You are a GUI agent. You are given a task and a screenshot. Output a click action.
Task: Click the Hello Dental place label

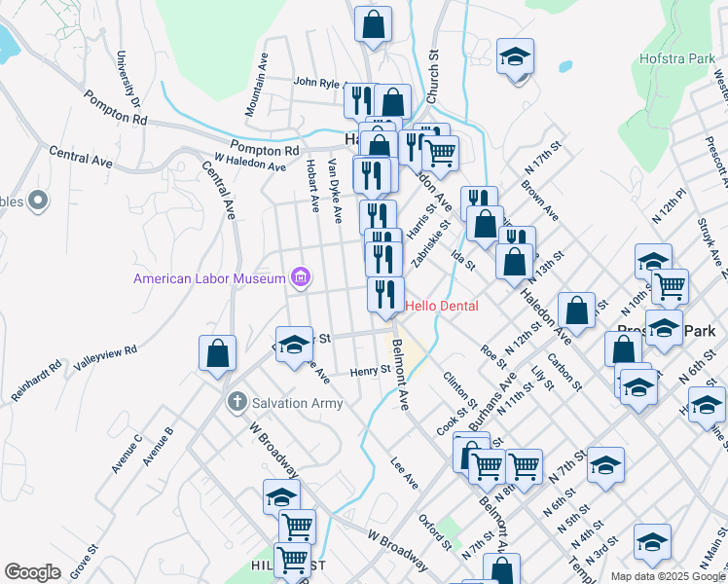tap(442, 306)
